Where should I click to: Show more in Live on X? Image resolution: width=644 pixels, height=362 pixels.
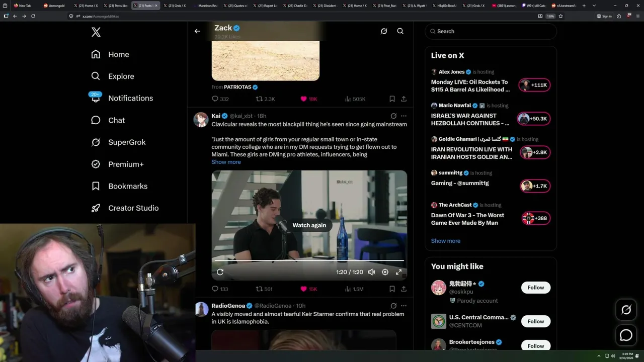click(x=446, y=241)
